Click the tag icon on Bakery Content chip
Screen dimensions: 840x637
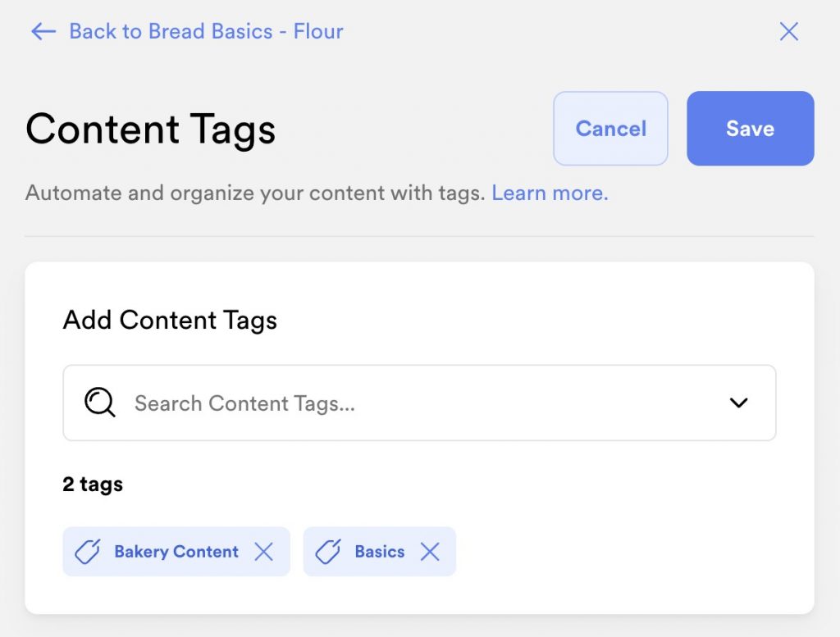(x=87, y=552)
